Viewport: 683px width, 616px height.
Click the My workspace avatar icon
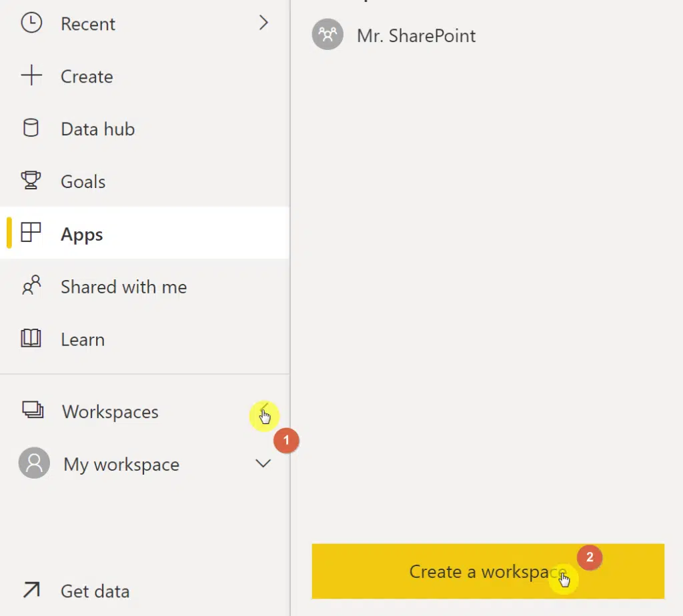tap(34, 463)
